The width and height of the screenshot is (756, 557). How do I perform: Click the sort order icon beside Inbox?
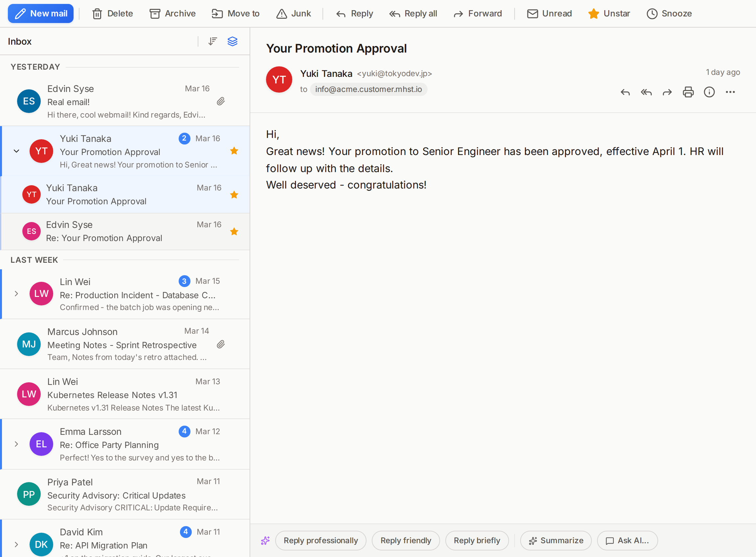(212, 41)
